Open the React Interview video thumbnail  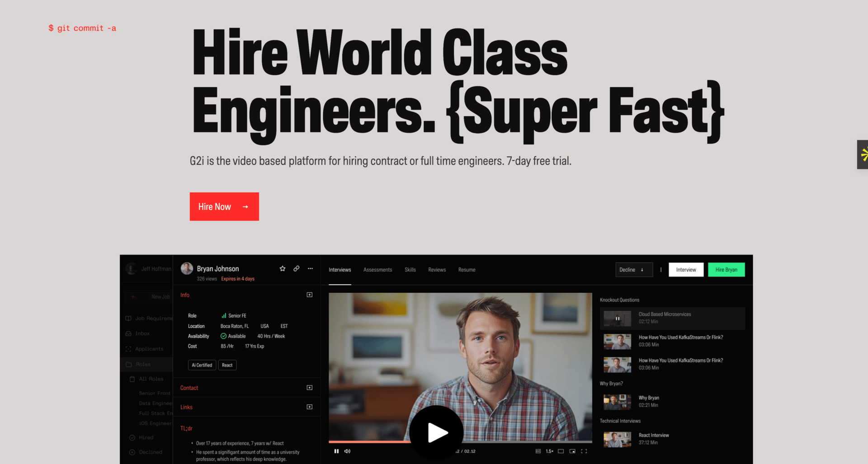[617, 439]
